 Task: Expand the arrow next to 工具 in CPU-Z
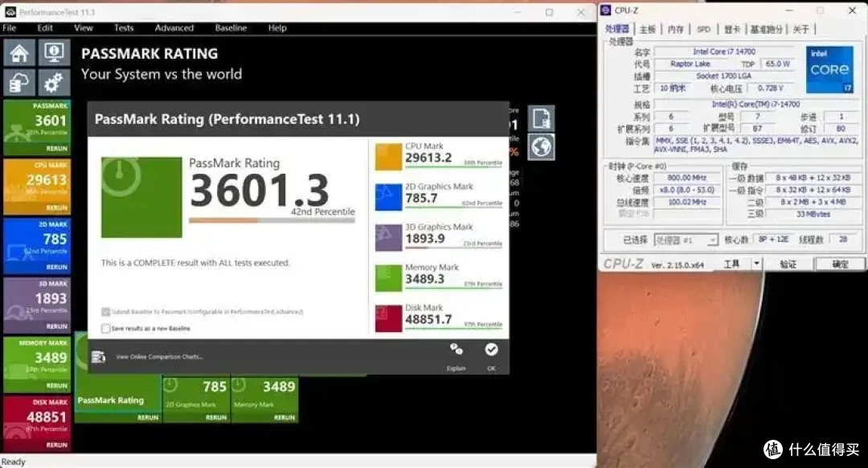coord(756,264)
